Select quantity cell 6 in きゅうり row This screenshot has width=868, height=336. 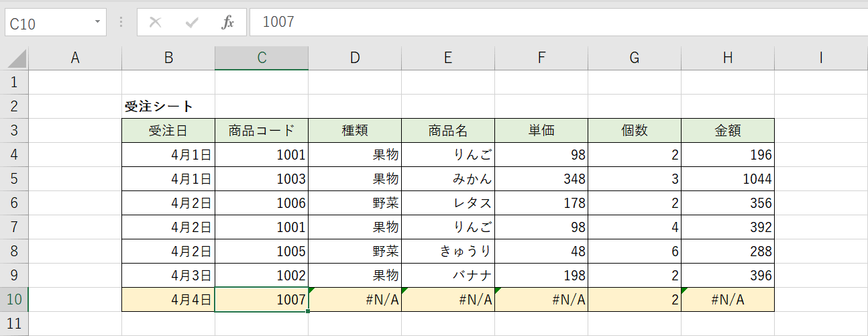coord(635,251)
